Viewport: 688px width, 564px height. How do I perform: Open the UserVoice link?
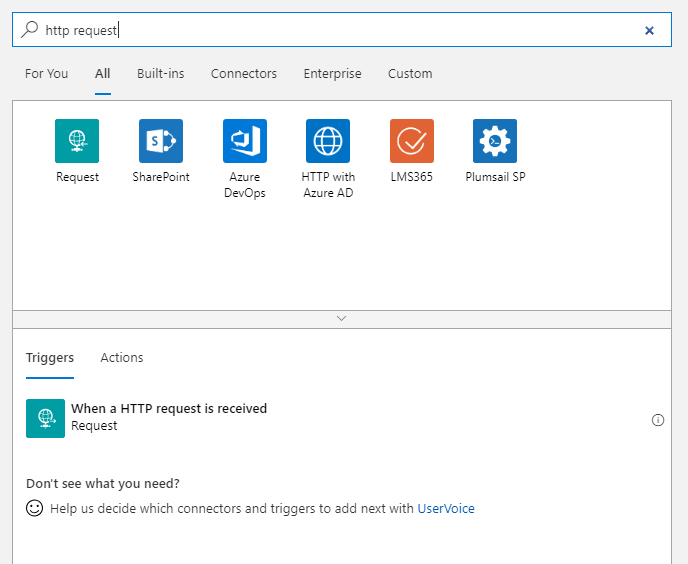pos(446,509)
